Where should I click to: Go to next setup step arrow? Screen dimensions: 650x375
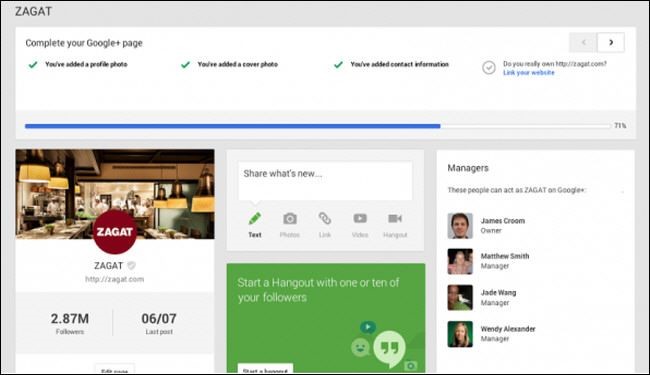tap(611, 42)
